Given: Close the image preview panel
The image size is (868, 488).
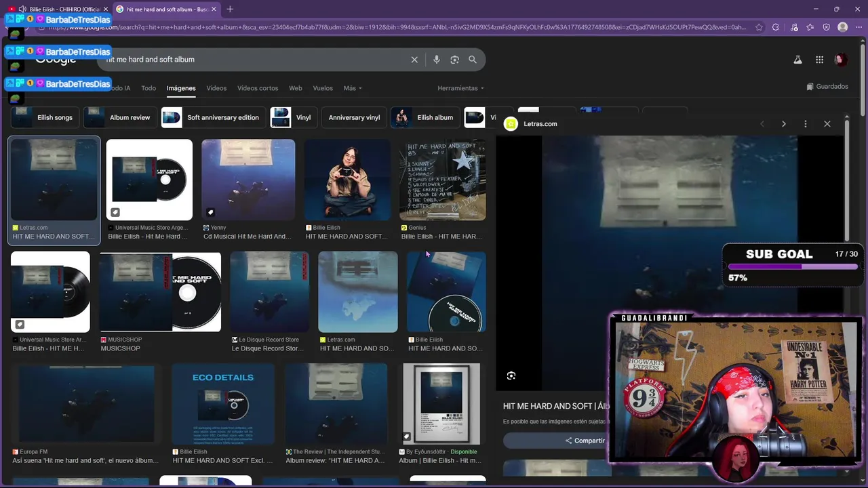Looking at the screenshot, I should tap(827, 124).
